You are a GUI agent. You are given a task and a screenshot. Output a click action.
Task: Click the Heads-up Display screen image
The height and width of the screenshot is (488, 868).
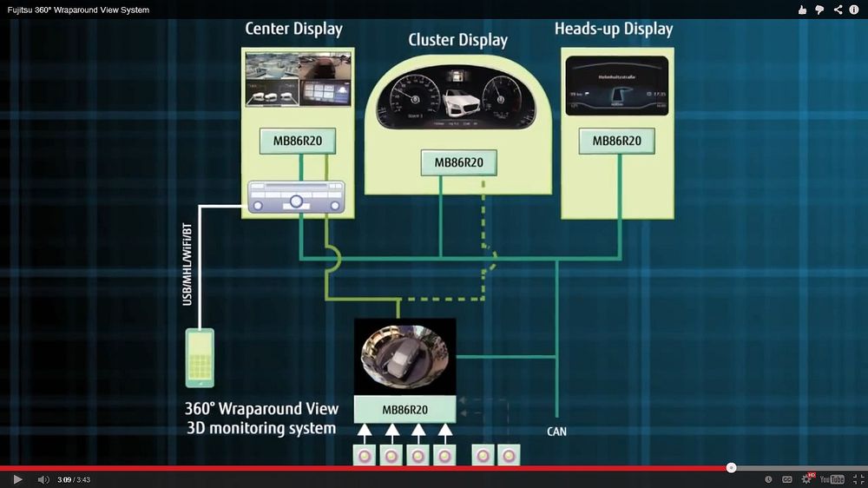click(617, 86)
